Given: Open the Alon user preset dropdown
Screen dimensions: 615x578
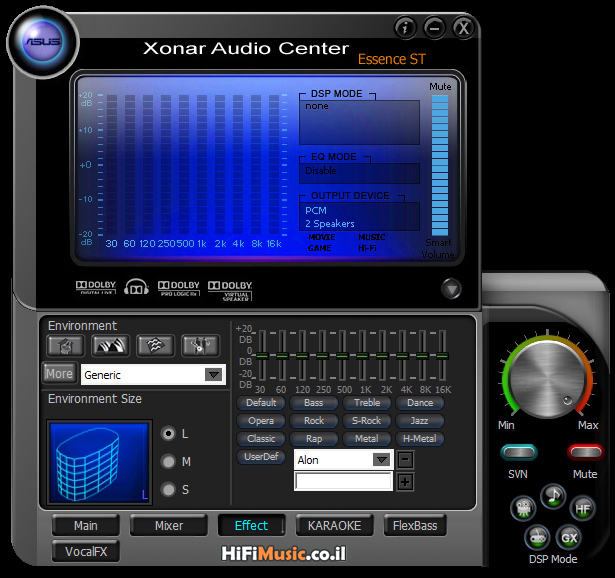Looking at the screenshot, I should pyautogui.click(x=381, y=460).
